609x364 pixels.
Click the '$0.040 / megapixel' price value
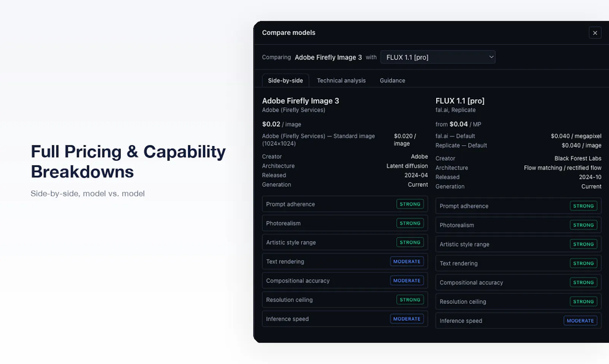point(576,136)
